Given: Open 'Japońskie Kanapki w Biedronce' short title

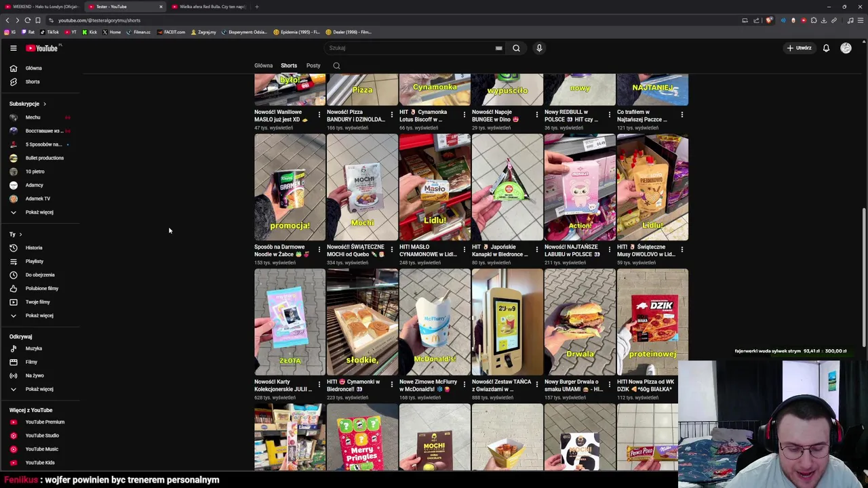Looking at the screenshot, I should (500, 251).
